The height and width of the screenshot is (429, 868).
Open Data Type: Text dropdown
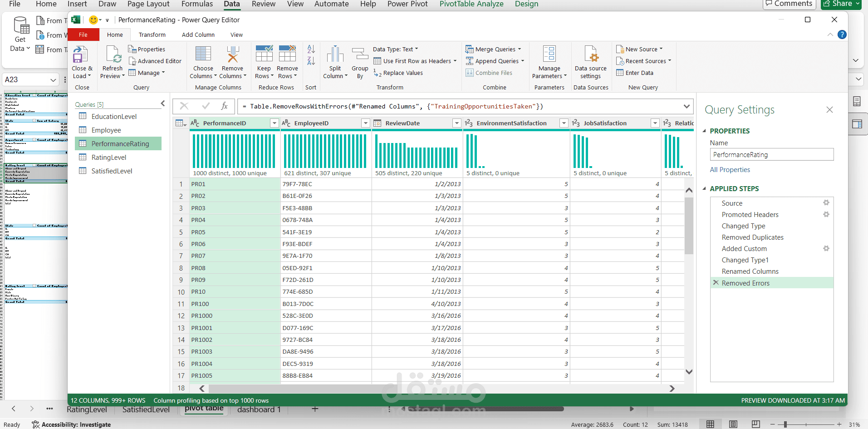point(395,49)
